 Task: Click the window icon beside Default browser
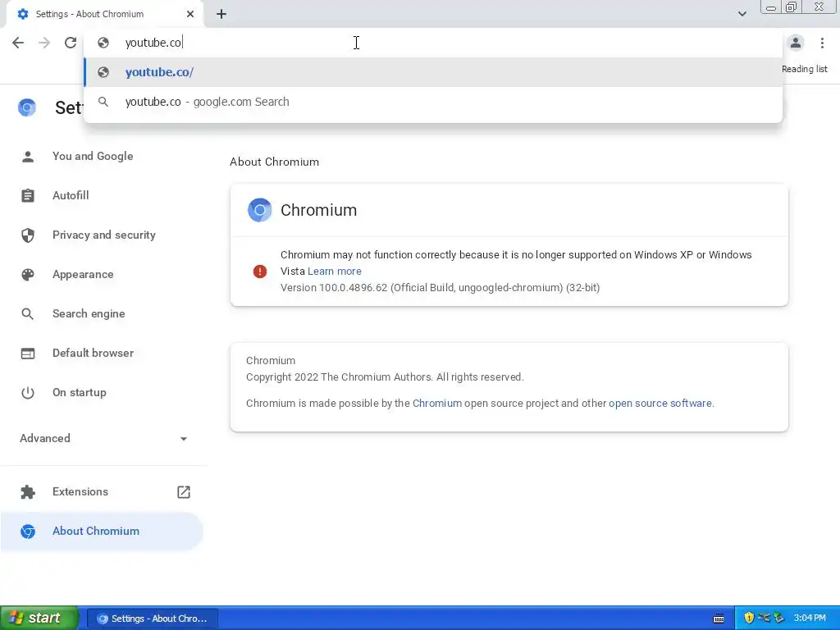coord(28,354)
